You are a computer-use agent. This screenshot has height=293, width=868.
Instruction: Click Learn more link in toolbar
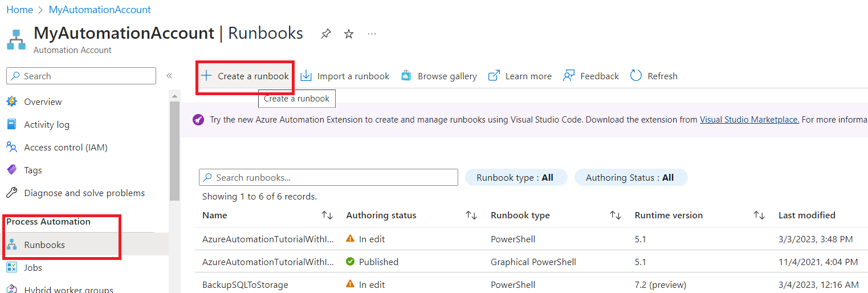tap(520, 76)
